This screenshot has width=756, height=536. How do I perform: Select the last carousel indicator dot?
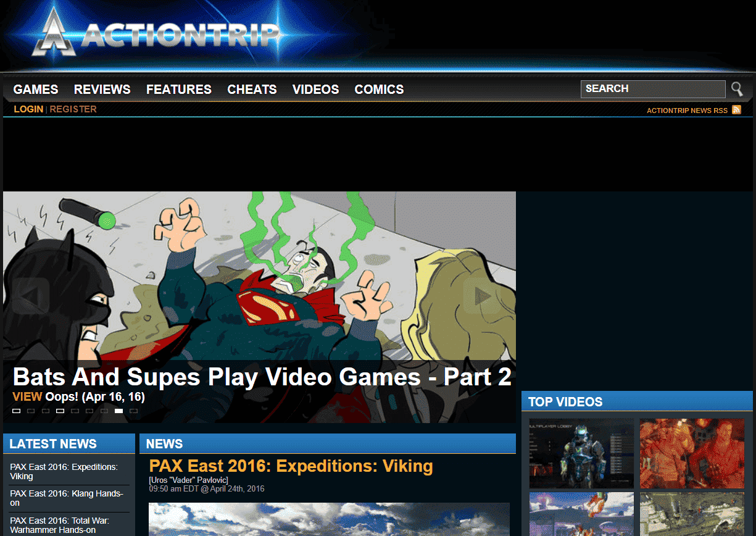[134, 411]
